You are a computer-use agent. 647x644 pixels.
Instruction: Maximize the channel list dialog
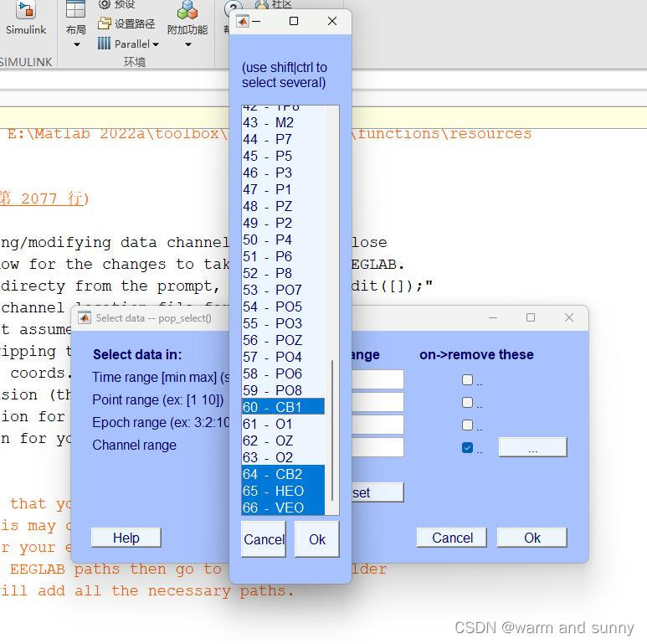coord(294,21)
